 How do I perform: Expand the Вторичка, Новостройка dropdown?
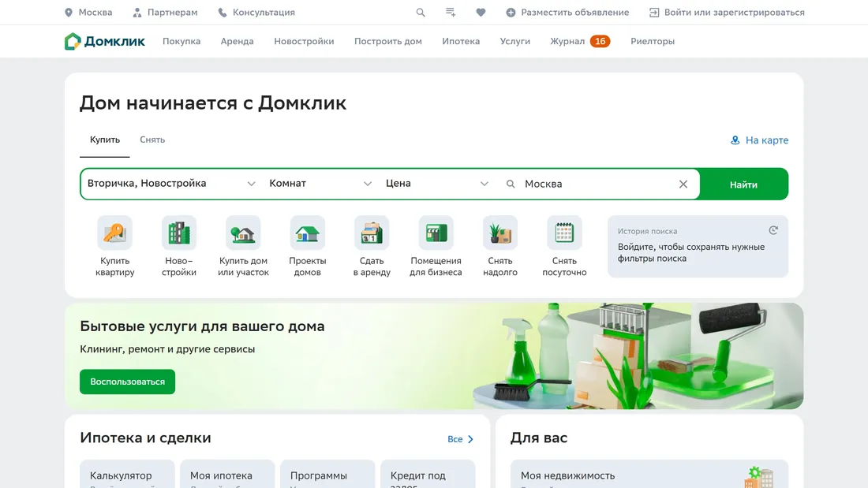point(251,183)
